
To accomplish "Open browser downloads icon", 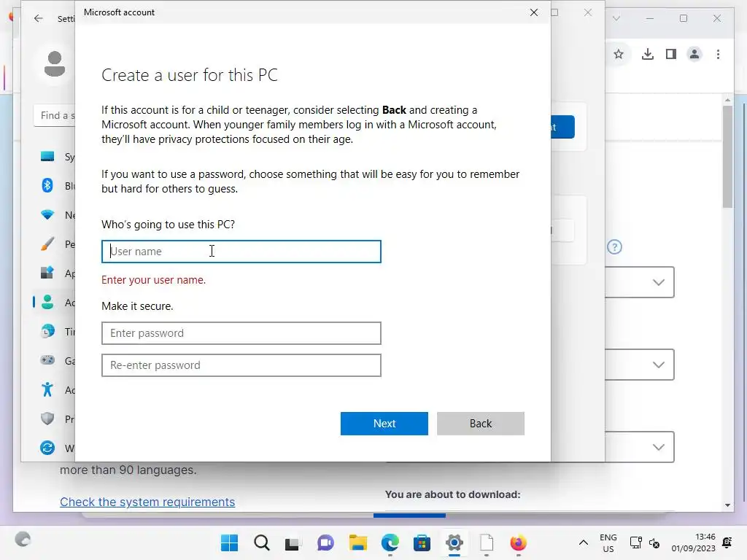I will (x=648, y=54).
